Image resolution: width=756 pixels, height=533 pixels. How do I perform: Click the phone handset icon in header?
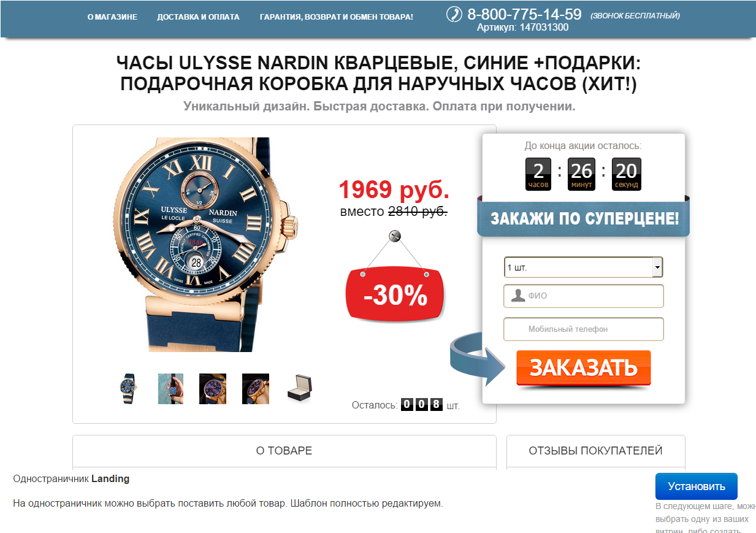[x=454, y=14]
